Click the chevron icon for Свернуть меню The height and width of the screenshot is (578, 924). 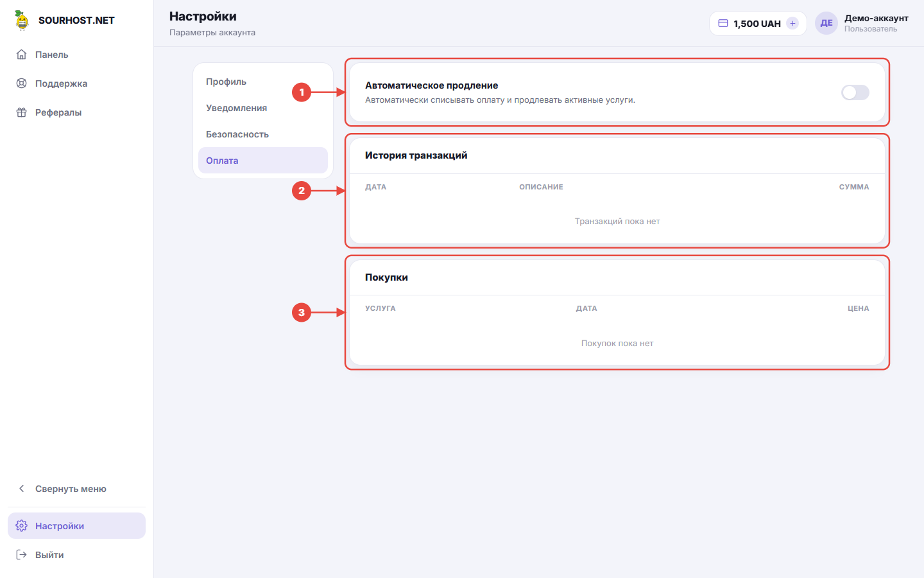click(x=21, y=489)
